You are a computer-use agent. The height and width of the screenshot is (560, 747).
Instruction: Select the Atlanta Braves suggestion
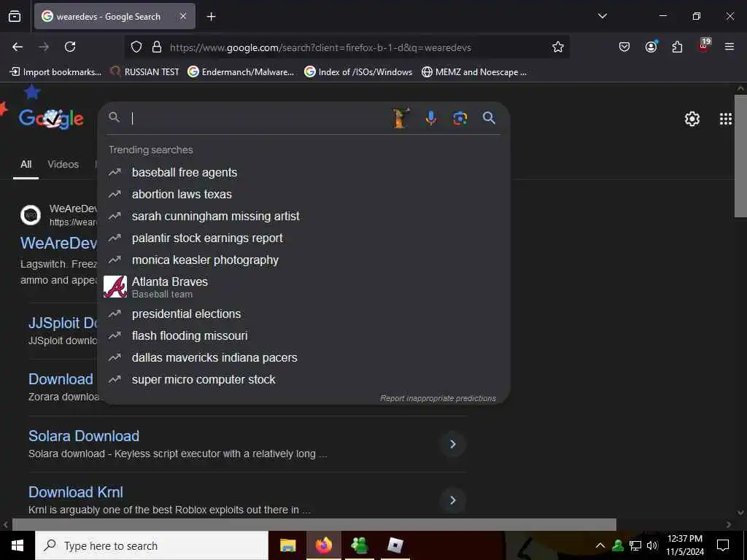tap(303, 287)
